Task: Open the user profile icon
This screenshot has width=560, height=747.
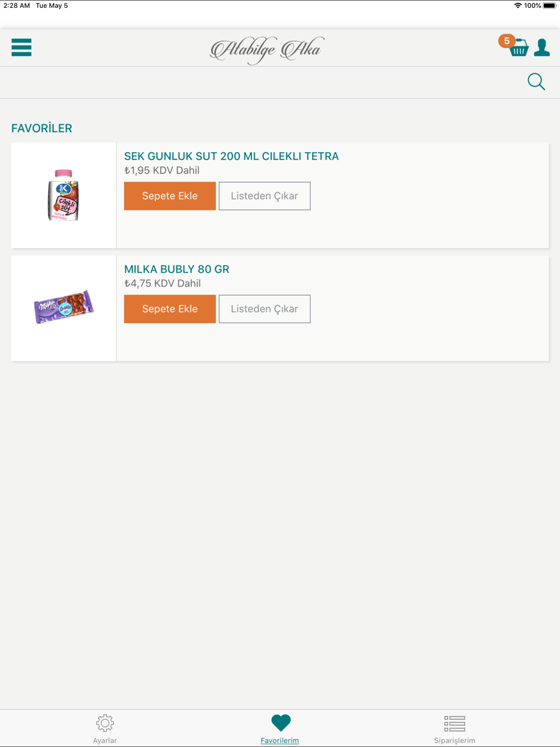Action: click(x=542, y=48)
